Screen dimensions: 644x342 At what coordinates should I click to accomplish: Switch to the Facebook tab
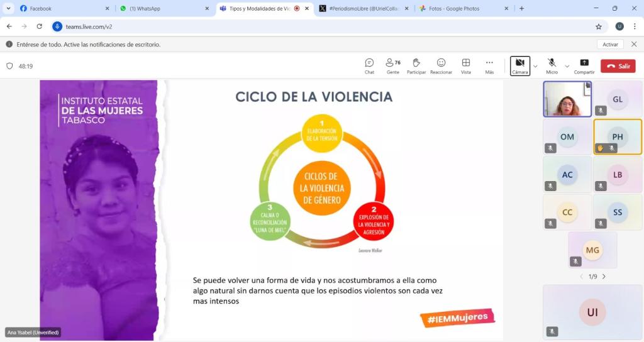coord(62,9)
